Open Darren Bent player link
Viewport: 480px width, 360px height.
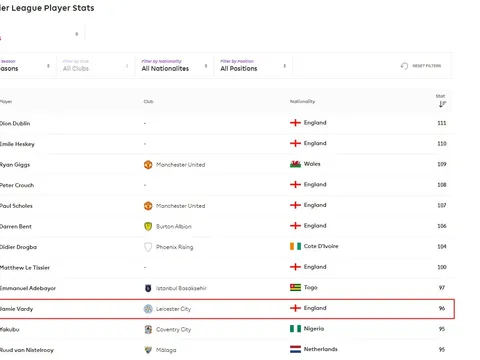tap(16, 227)
